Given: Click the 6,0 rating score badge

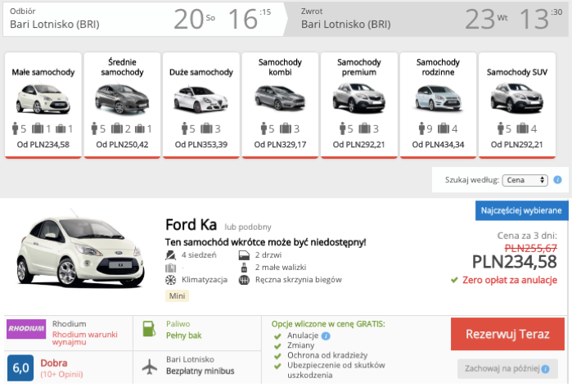Looking at the screenshot, I should click(x=20, y=367).
